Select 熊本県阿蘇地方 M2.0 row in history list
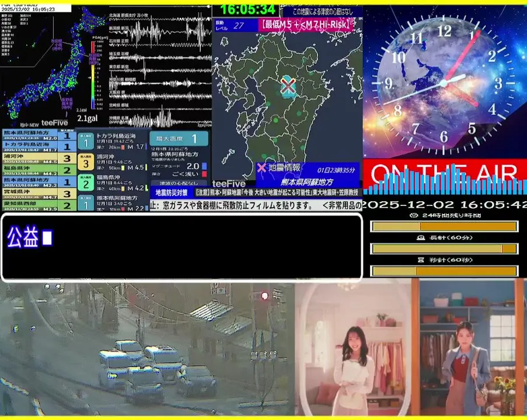This screenshot has width=527, height=420. (39, 135)
